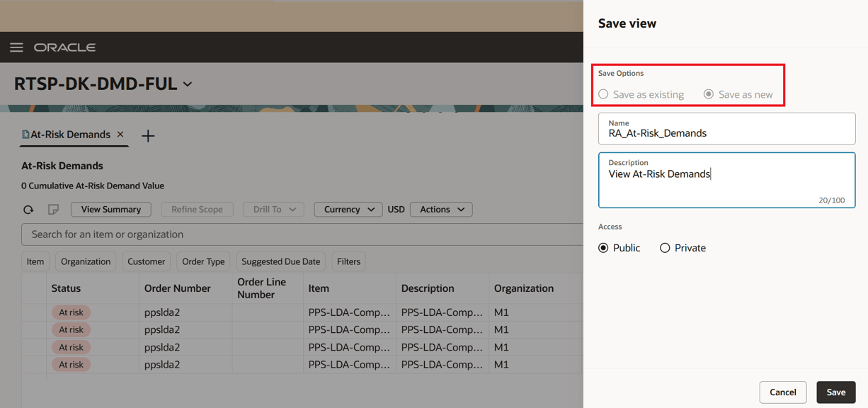Open the Actions dropdown
The image size is (868, 408).
(x=441, y=210)
